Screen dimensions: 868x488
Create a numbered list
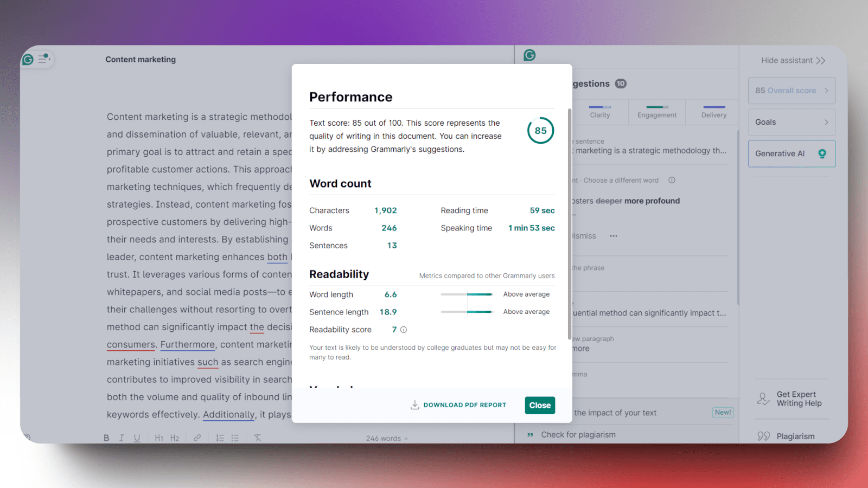(220, 438)
